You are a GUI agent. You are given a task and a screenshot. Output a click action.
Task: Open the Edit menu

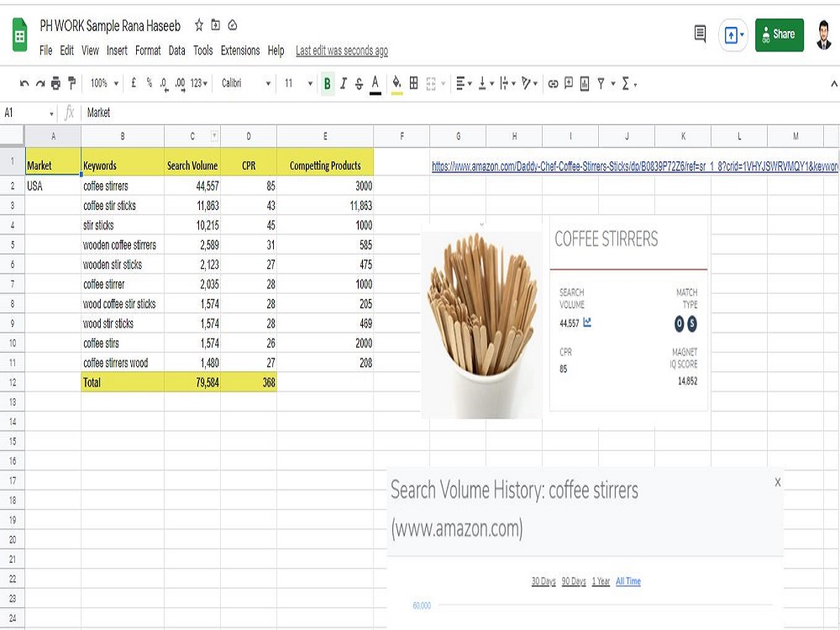66,50
